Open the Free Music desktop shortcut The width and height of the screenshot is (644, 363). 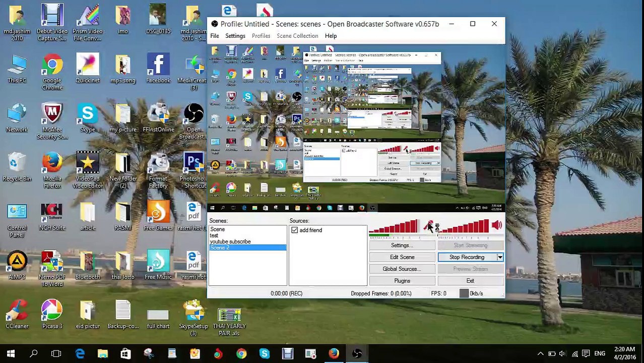click(158, 265)
